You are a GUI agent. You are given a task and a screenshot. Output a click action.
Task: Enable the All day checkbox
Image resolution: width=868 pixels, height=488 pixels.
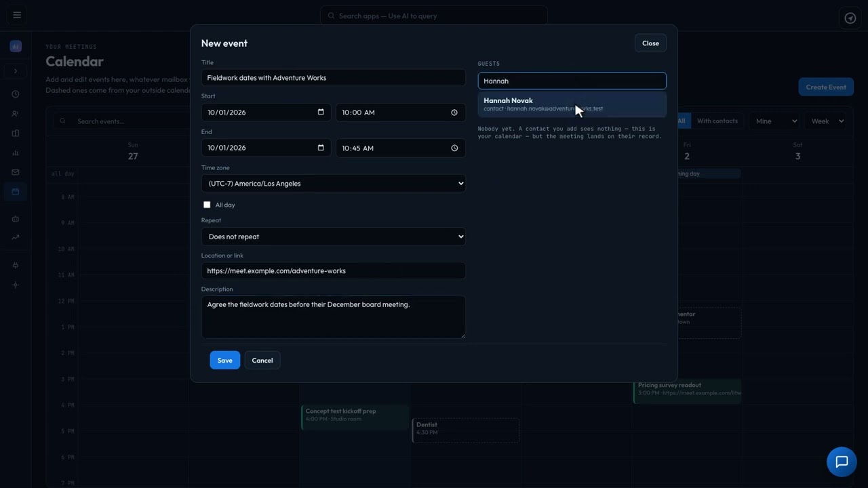coord(207,205)
